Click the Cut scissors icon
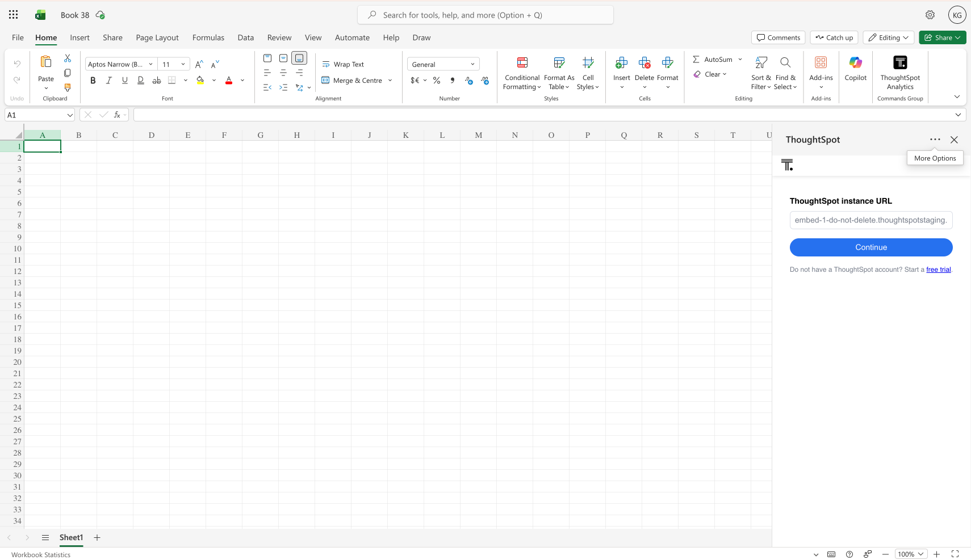The image size is (971, 560). pos(68,58)
